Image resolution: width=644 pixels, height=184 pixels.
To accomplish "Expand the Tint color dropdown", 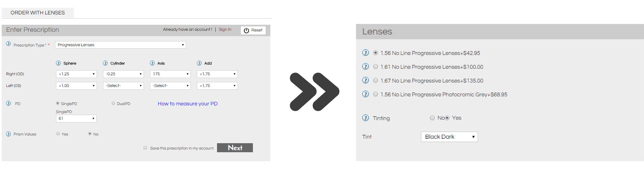I will 449,137.
